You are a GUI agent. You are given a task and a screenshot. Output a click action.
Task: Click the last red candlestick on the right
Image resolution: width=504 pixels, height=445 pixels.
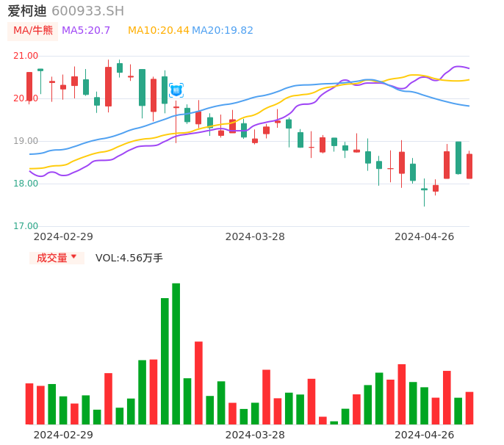pyautogui.click(x=469, y=166)
